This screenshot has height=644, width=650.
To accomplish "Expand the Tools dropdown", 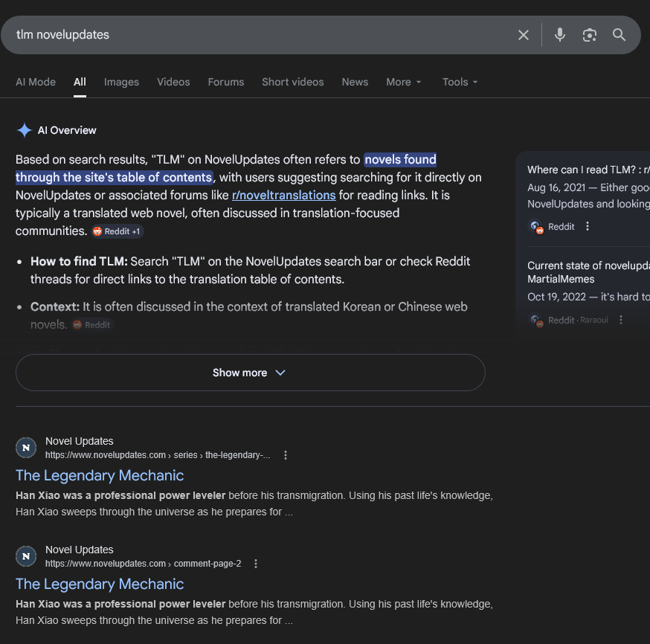I will coord(460,82).
